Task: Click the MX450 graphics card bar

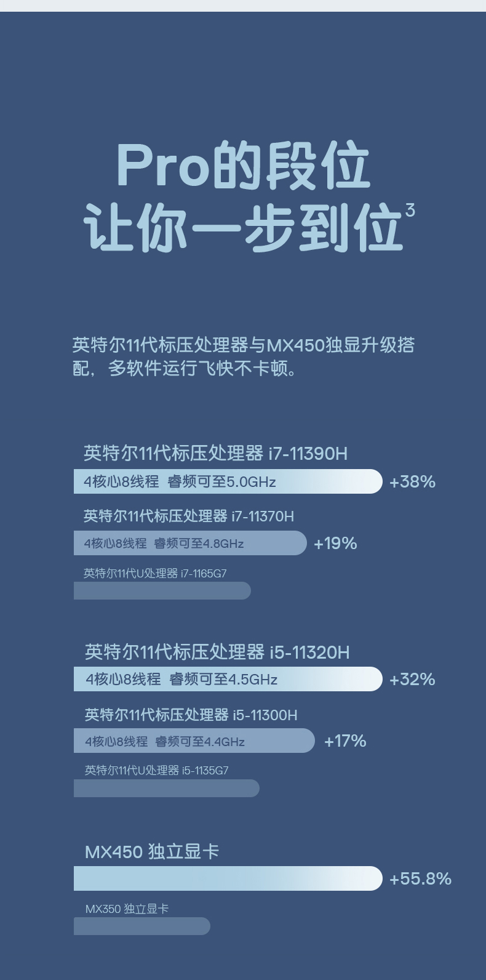Action: pyautogui.click(x=228, y=878)
